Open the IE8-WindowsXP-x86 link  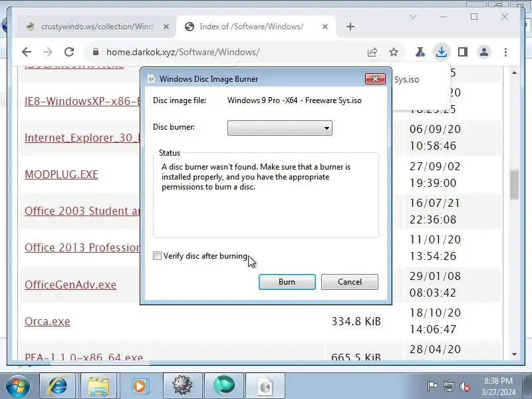(82, 101)
